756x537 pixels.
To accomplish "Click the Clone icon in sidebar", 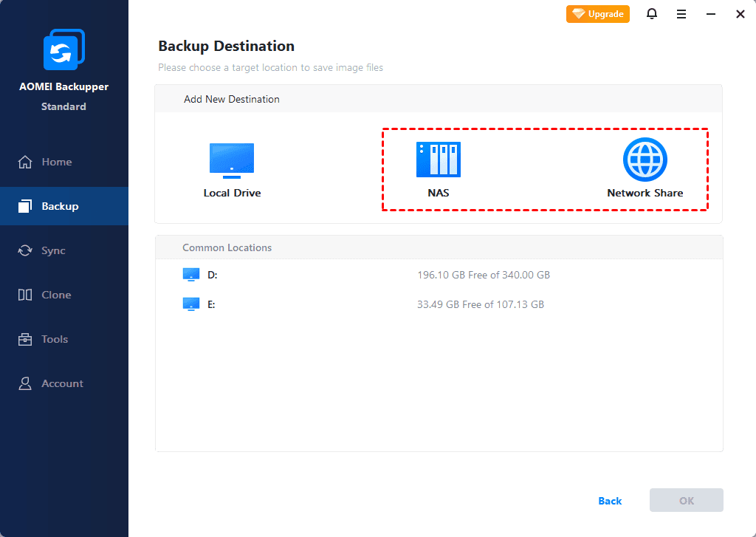I will click(x=25, y=295).
